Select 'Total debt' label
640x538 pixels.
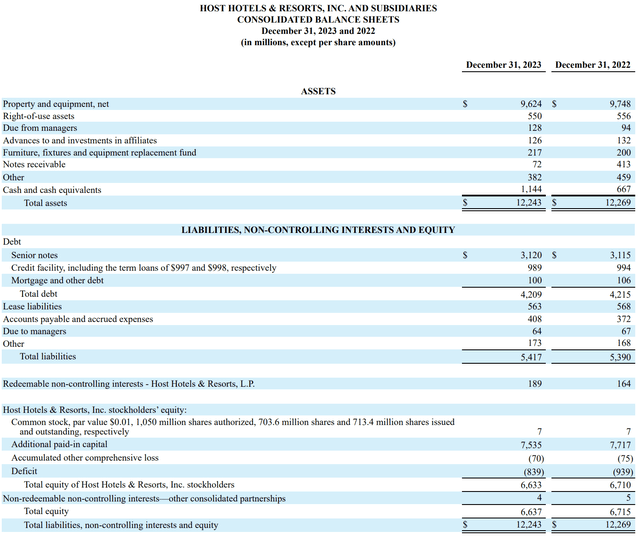(x=38, y=294)
